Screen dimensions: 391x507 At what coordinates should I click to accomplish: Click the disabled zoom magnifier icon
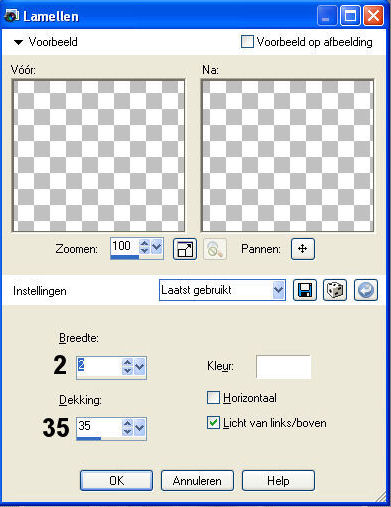click(215, 249)
